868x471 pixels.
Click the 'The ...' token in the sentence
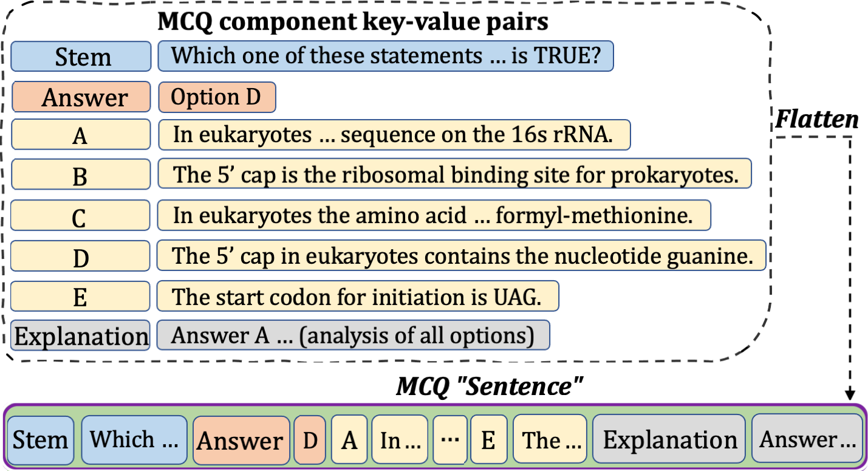click(550, 440)
